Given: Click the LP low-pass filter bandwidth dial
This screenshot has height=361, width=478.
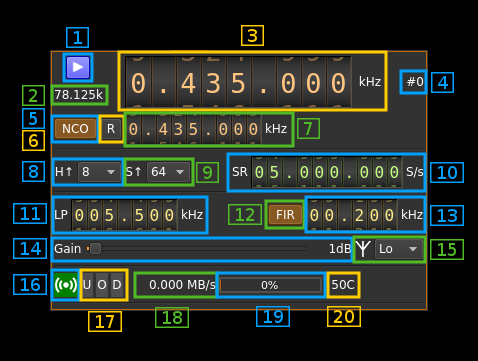Looking at the screenshot, I should click(x=124, y=215).
